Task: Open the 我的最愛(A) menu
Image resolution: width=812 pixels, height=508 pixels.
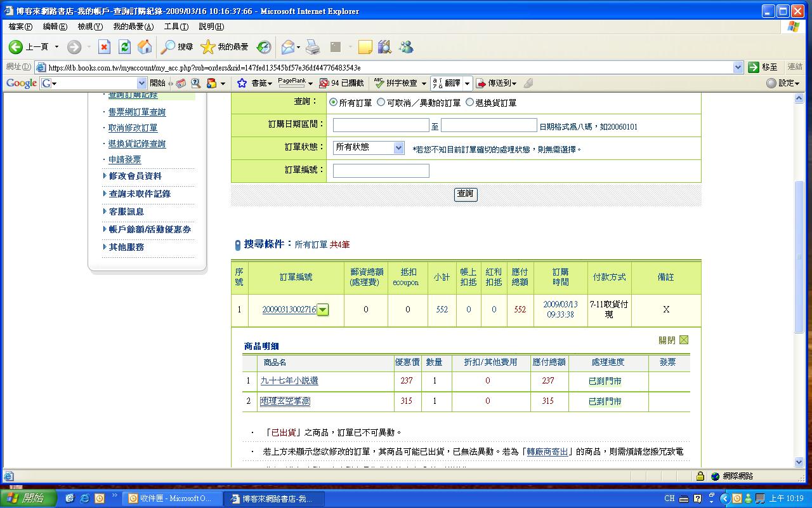Action: [133, 27]
